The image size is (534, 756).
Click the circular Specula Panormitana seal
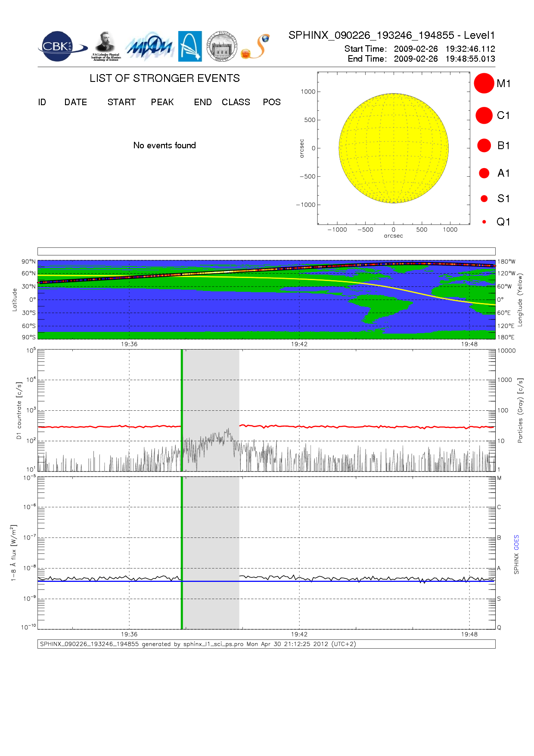click(222, 46)
